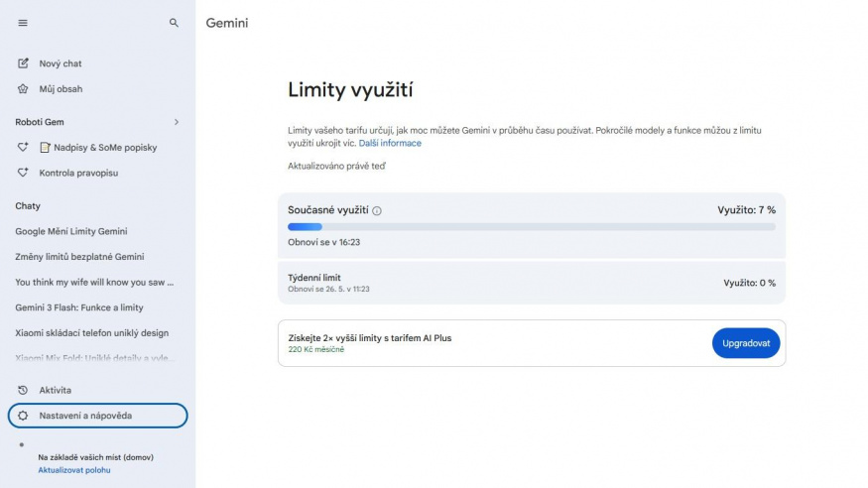Click the Aktivita history icon
The height and width of the screenshot is (488, 868).
tap(23, 390)
